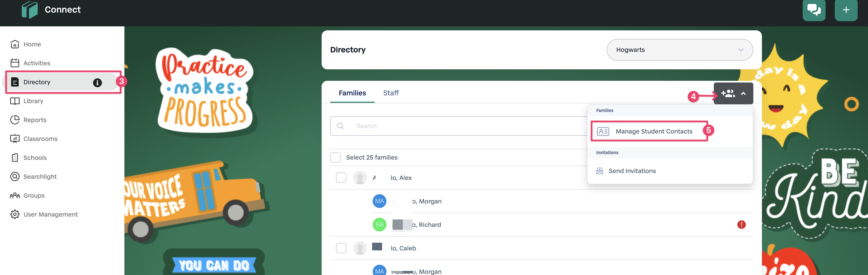Check the box for the Caleb family
The height and width of the screenshot is (275, 868).
341,248
